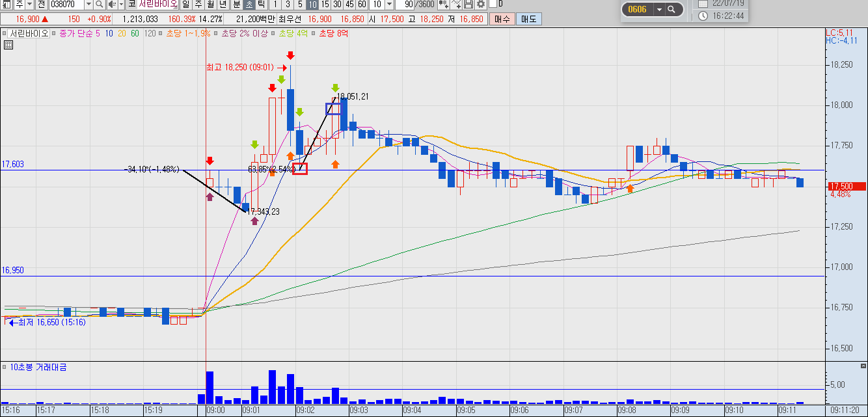
Task: Select the 년 (yearly) period tab
Action: (x=223, y=5)
